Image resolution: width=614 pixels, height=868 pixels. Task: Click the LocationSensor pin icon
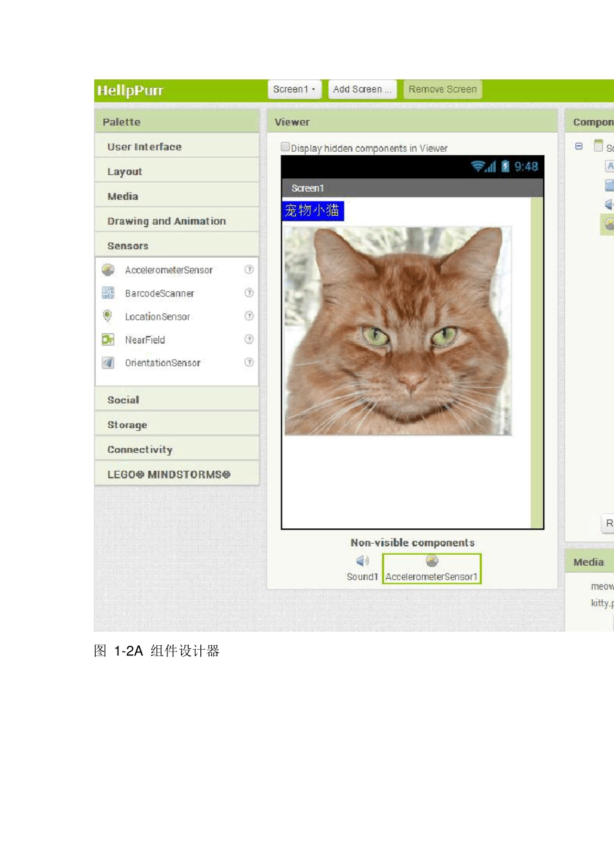point(108,316)
